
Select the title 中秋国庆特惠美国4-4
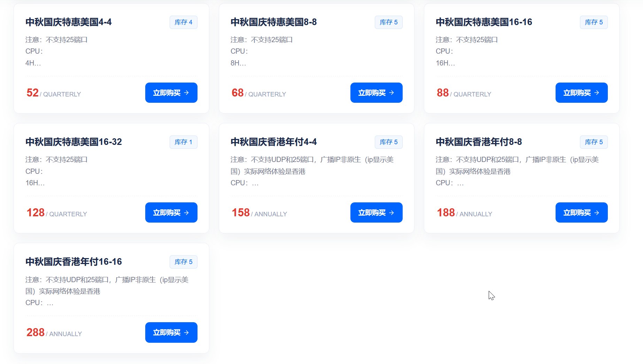click(69, 22)
